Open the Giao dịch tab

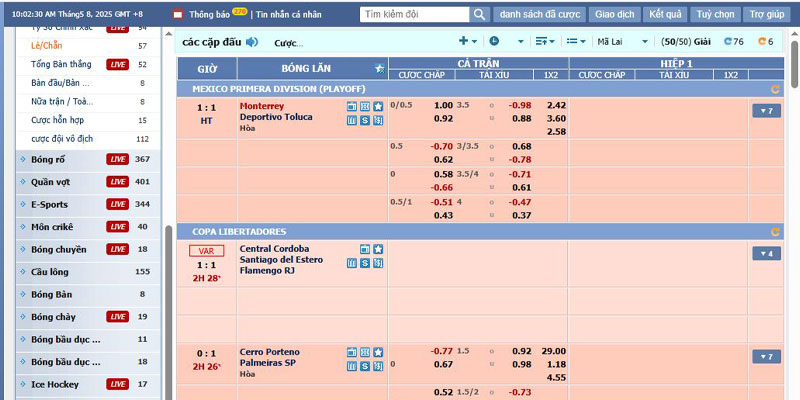click(614, 14)
